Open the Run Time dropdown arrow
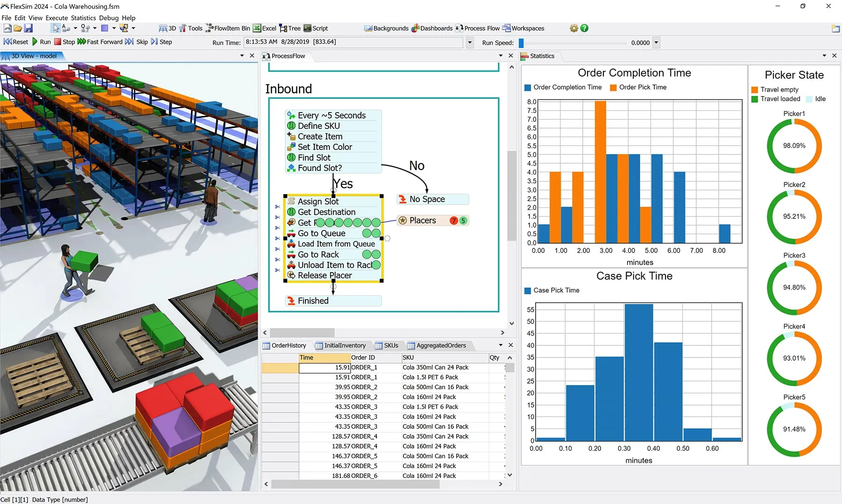 [x=469, y=42]
